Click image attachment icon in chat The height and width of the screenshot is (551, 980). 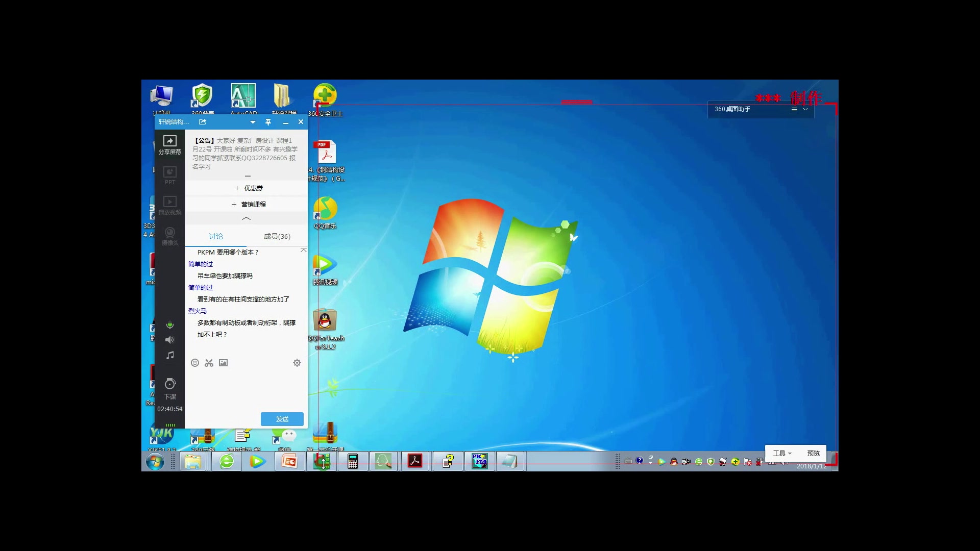tap(224, 363)
